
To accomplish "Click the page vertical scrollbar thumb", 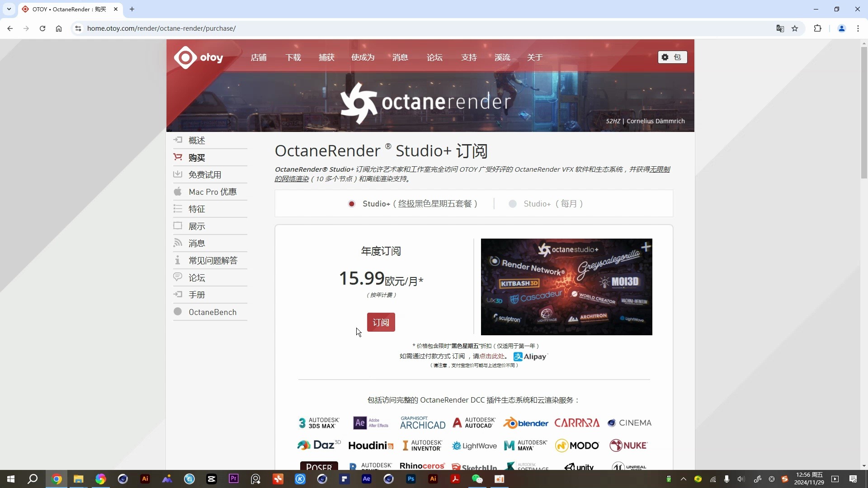I will [864, 112].
